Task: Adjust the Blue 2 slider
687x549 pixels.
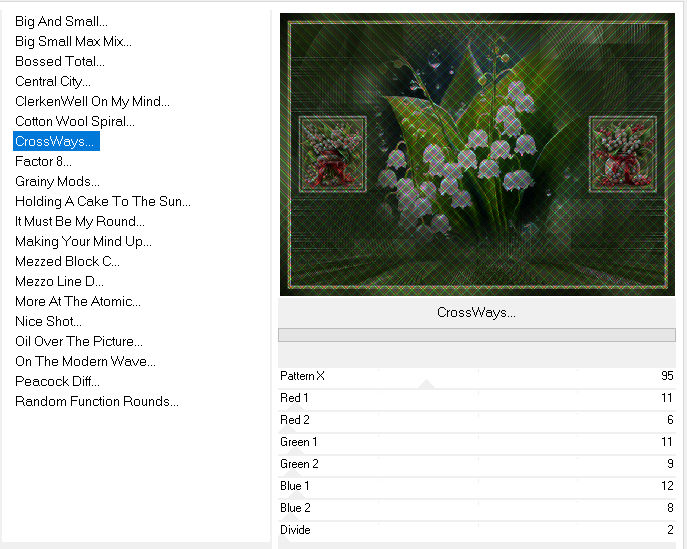Action: (477, 510)
